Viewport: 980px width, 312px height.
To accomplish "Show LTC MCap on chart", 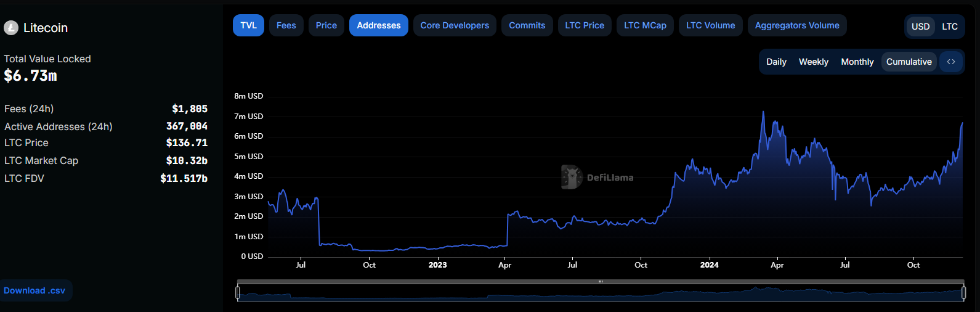I will coord(645,25).
